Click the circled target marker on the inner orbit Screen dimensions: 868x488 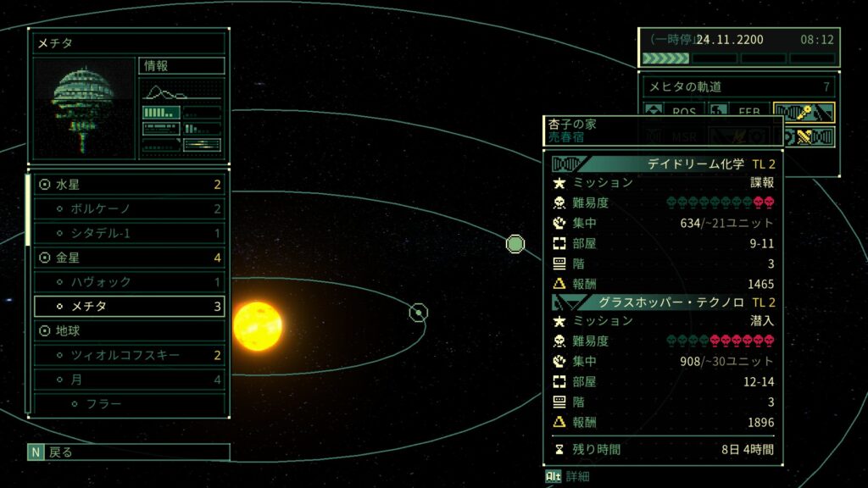[419, 313]
